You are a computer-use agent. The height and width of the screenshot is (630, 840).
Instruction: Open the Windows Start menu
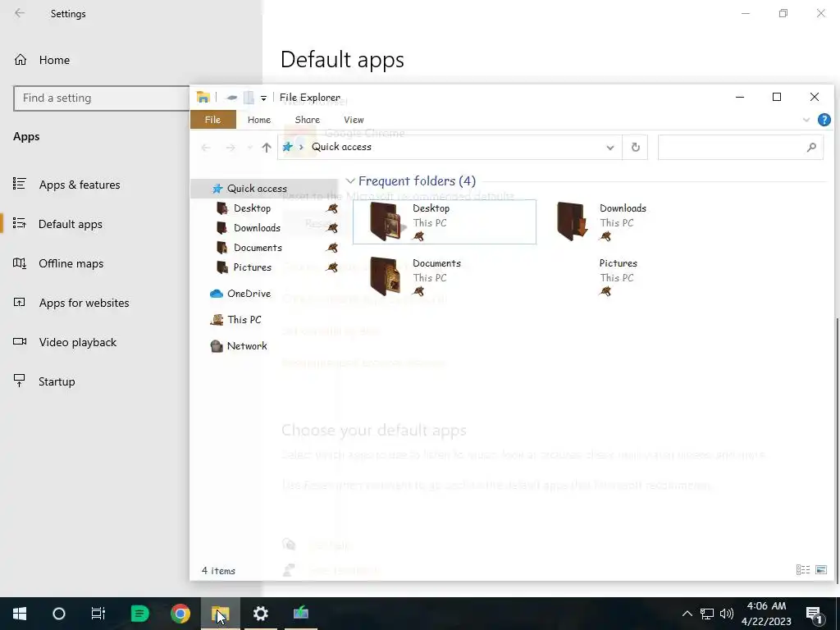(20, 614)
